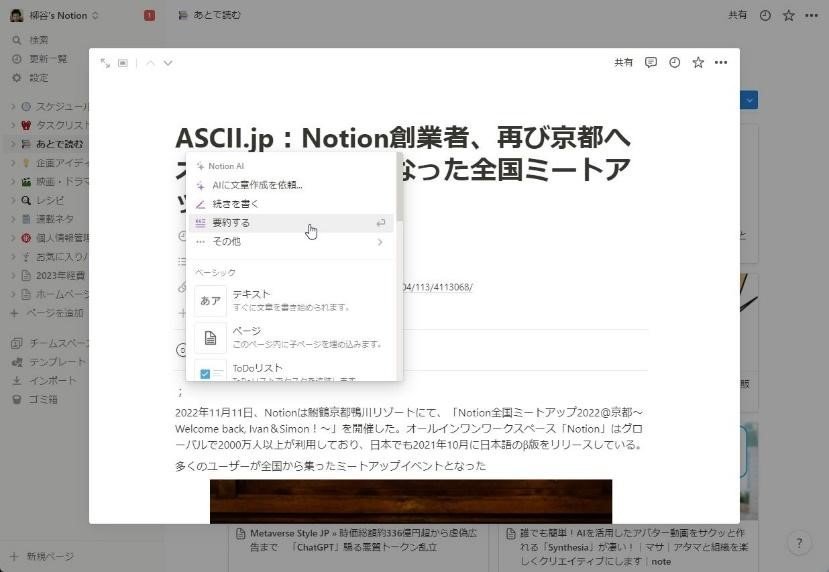Image resolution: width=829 pixels, height=572 pixels.
Task: Click the page block document icon
Action: [210, 338]
